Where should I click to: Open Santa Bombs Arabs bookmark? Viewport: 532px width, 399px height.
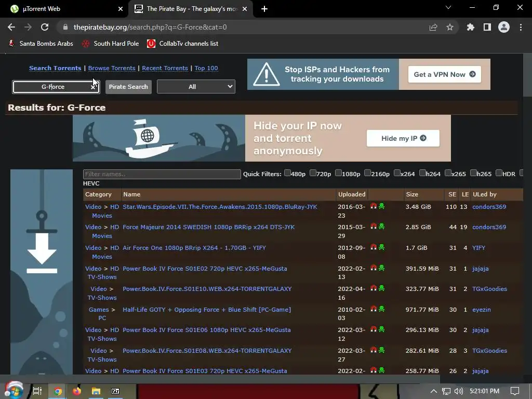pyautogui.click(x=41, y=44)
